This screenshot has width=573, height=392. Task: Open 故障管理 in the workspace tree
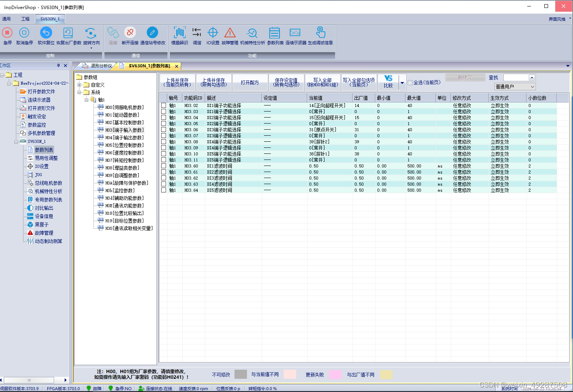point(44,233)
